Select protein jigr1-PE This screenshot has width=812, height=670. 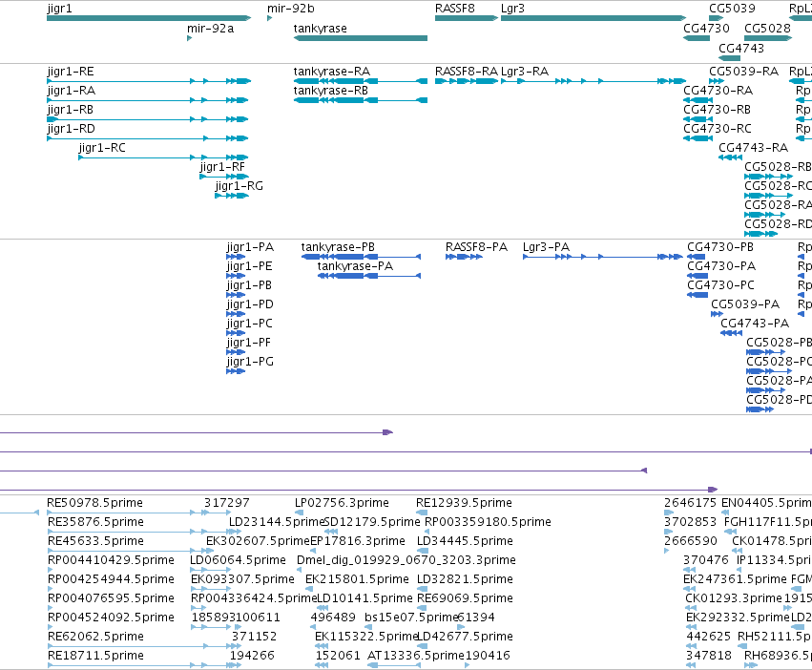[x=236, y=276]
